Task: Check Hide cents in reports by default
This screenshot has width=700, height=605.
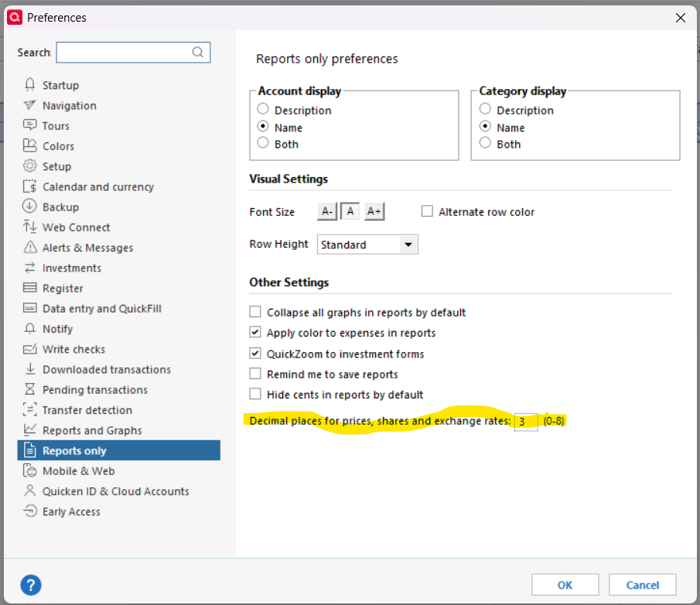Action: point(255,394)
